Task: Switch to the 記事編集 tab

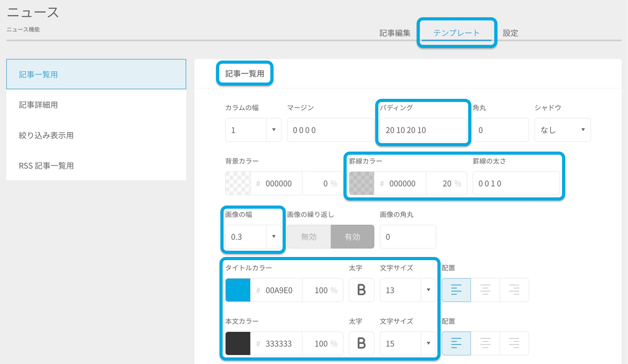Action: [x=395, y=33]
